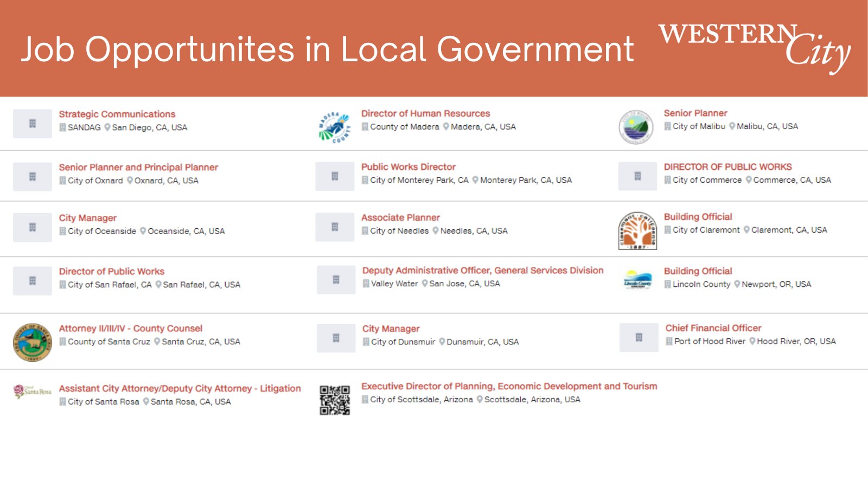Image resolution: width=868 pixels, height=488 pixels.
Task: Click organization icon next to Valley Water
Action: (366, 284)
